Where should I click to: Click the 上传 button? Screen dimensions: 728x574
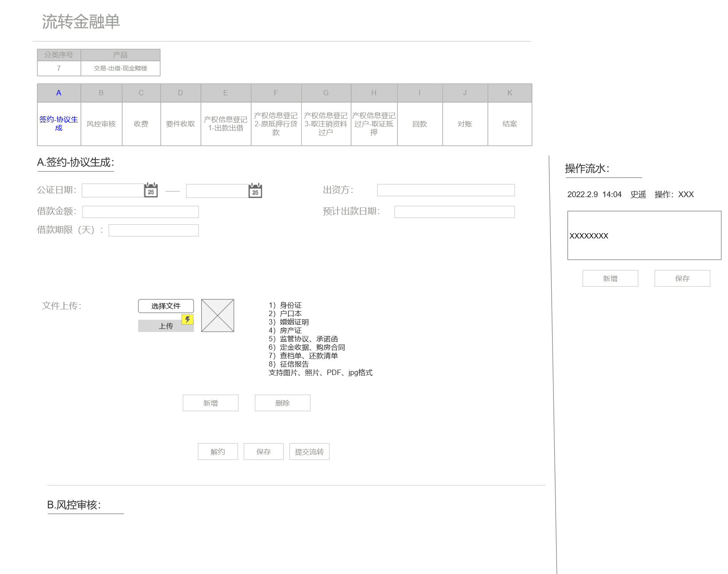166,326
